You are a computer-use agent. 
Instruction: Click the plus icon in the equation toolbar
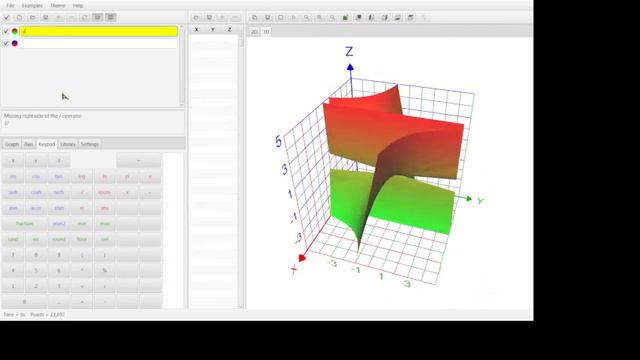point(58,18)
